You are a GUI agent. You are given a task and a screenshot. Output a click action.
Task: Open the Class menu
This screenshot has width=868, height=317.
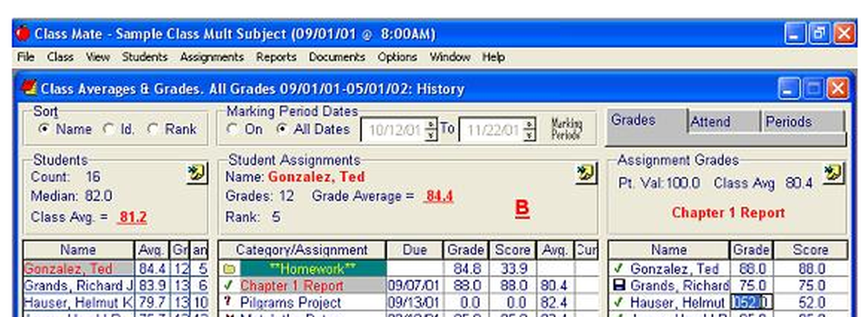[60, 57]
